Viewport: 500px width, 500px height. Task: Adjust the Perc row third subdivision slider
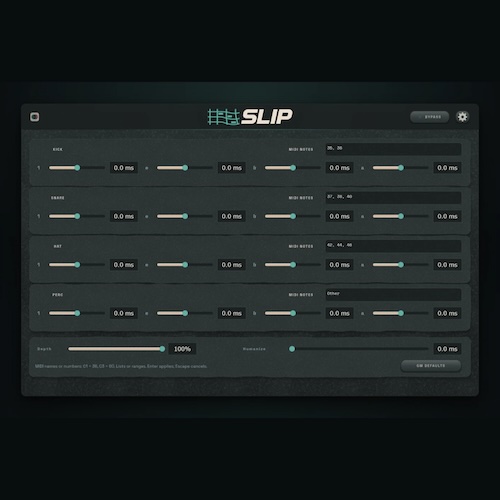(293, 313)
